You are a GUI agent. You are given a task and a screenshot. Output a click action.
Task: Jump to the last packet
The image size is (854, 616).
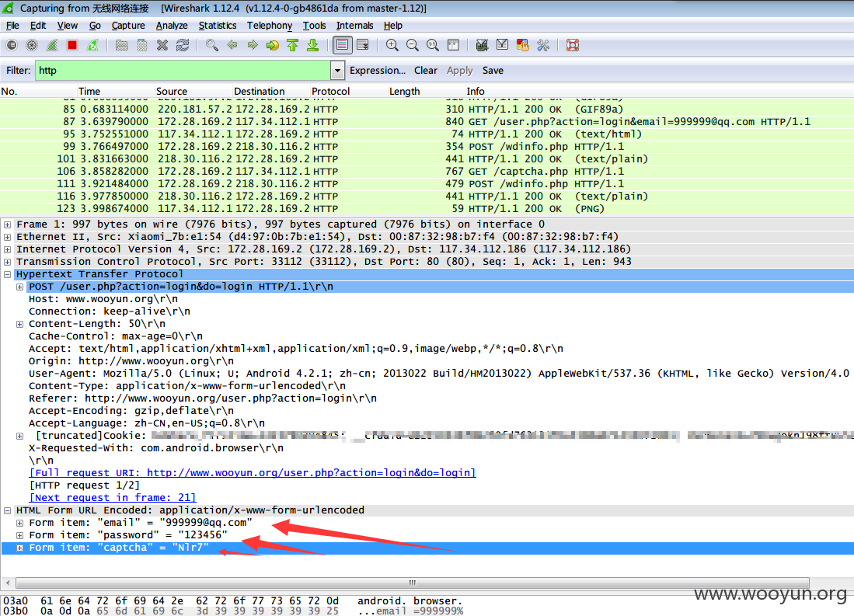point(312,45)
